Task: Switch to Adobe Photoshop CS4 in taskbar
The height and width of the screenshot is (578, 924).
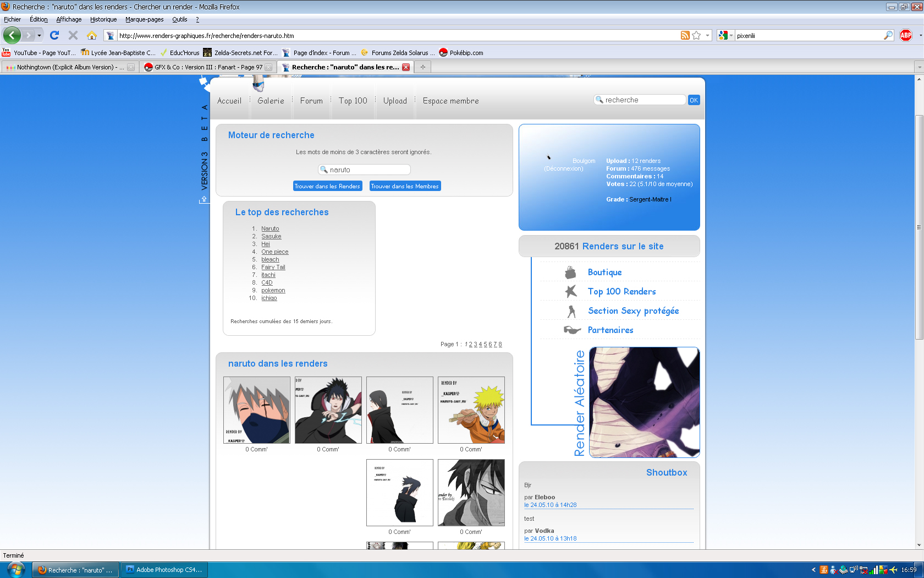Action: coord(164,570)
